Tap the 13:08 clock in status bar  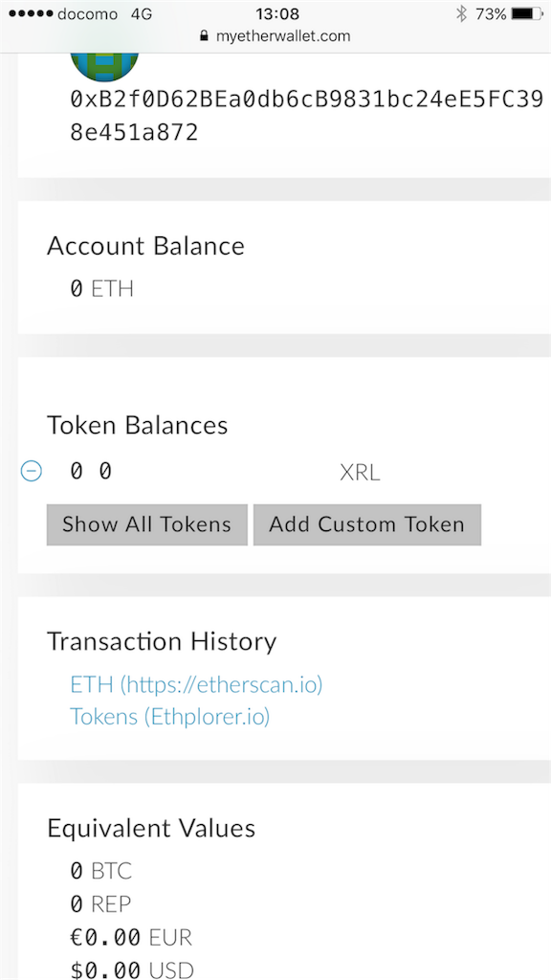[x=277, y=13]
